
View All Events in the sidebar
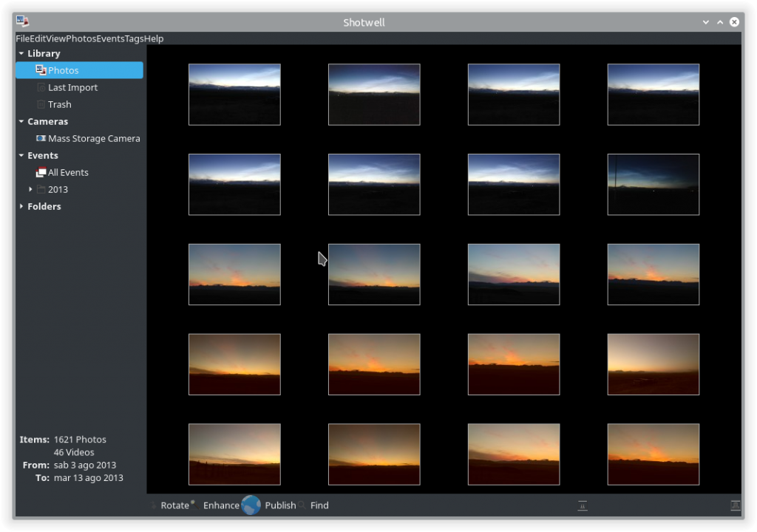(68, 172)
